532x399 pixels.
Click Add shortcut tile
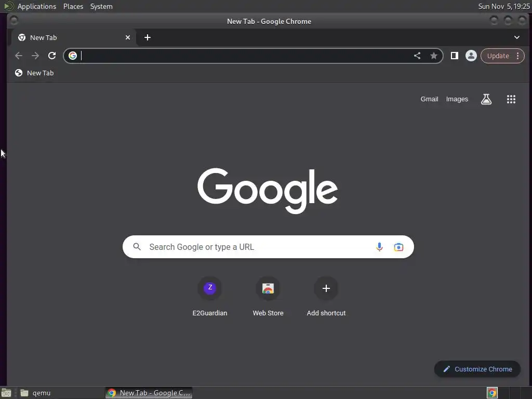coord(326,297)
